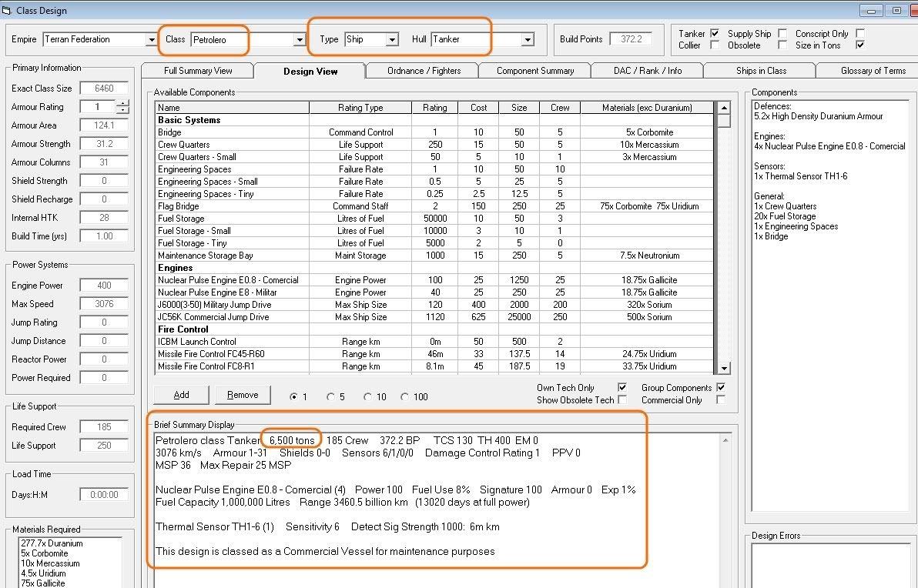Screen dimensions: 918x588
Task: Select the ICBM Launch Control row
Action: pos(434,341)
